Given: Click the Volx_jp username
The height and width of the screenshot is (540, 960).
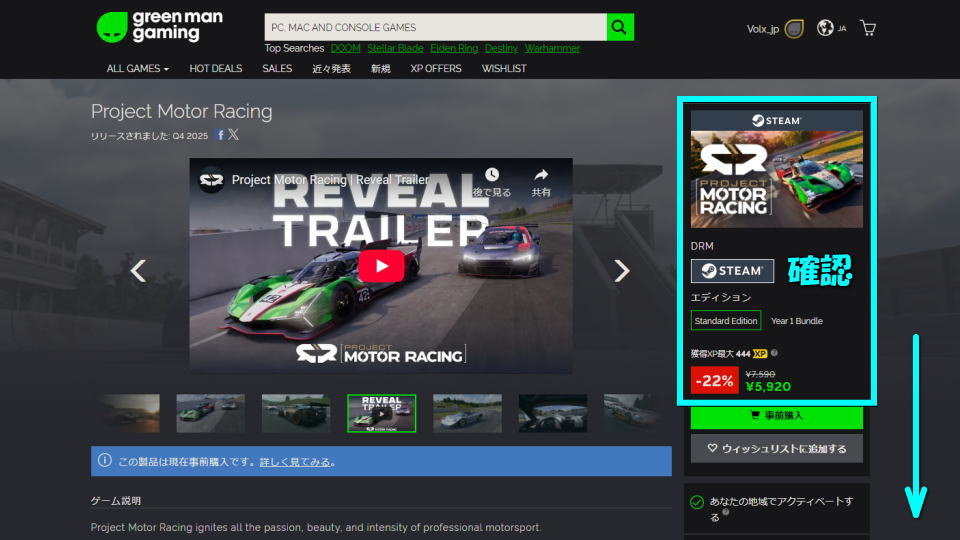Looking at the screenshot, I should click(x=762, y=29).
